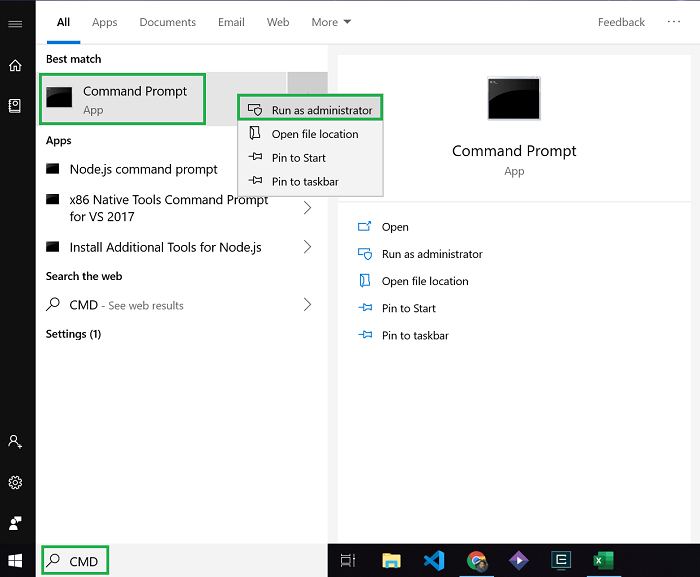Switch to the Email tab
The width and height of the screenshot is (700, 577).
point(231,22)
